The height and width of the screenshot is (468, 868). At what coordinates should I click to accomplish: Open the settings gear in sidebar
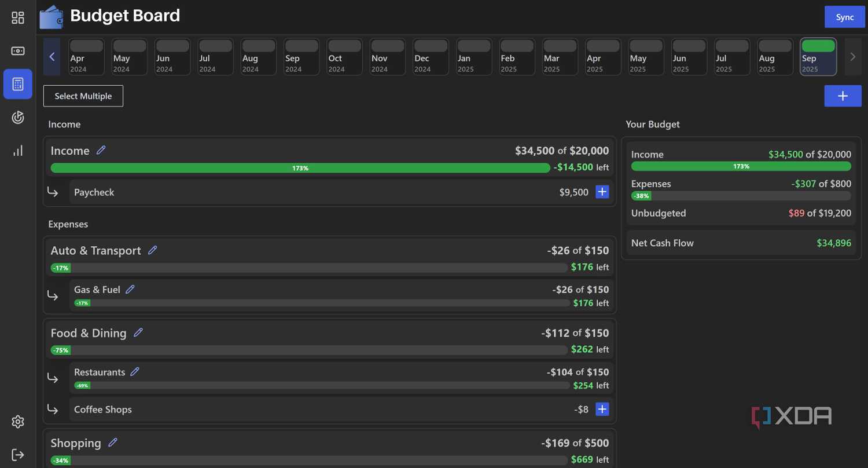coord(18,422)
